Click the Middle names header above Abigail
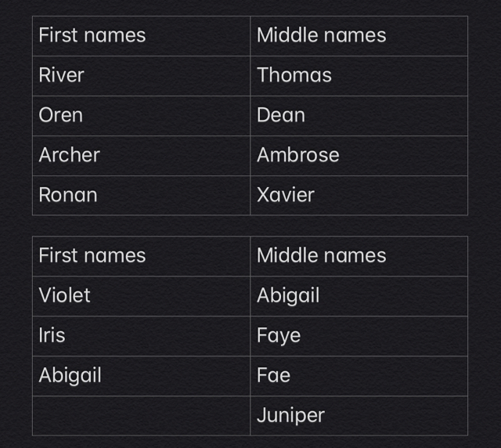The height and width of the screenshot is (448, 501). click(359, 256)
